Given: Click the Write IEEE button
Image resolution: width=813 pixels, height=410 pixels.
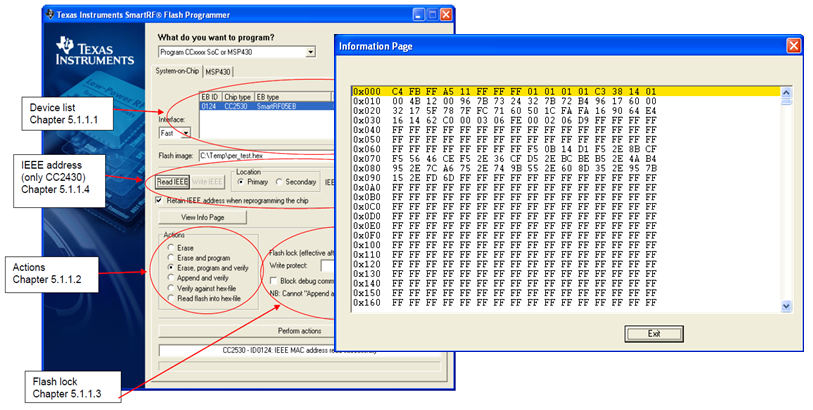Looking at the screenshot, I should coord(207,182).
